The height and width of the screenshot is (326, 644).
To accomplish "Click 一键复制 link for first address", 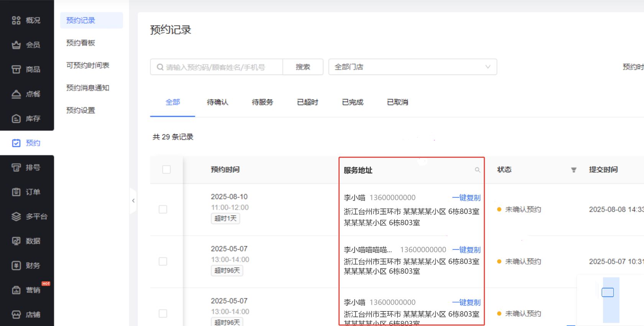I will [x=466, y=198].
